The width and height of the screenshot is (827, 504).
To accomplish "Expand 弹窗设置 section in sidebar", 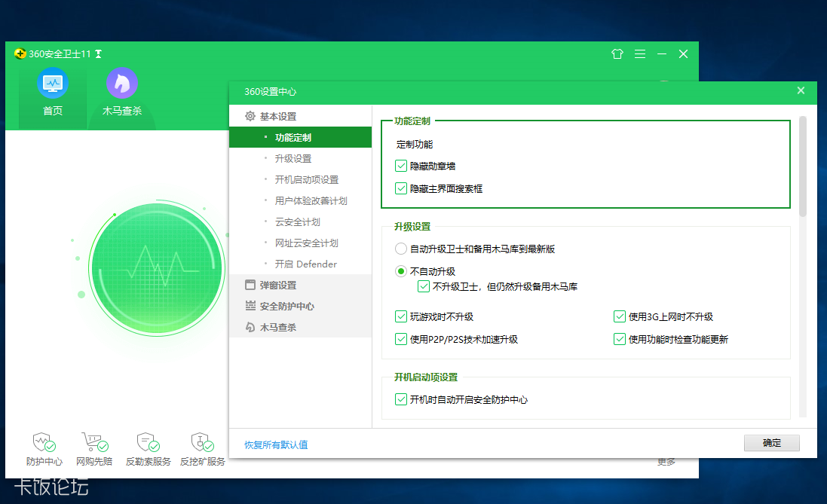I will click(x=277, y=286).
